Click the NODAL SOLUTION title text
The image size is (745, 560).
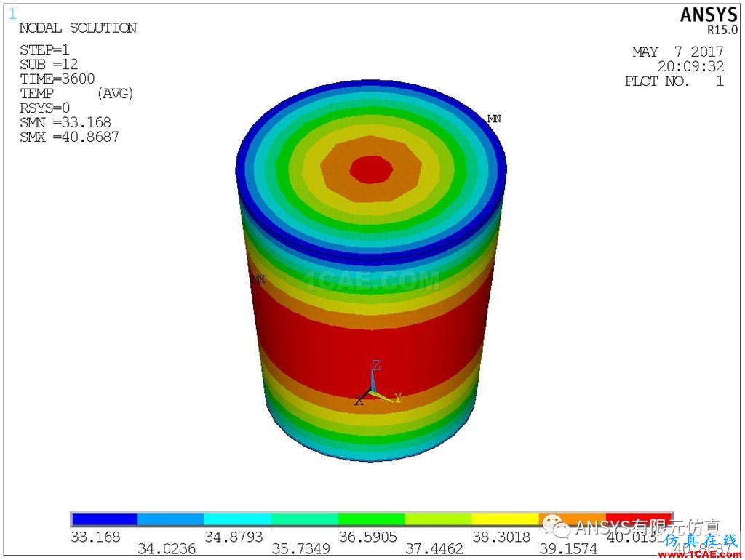pyautogui.click(x=78, y=28)
